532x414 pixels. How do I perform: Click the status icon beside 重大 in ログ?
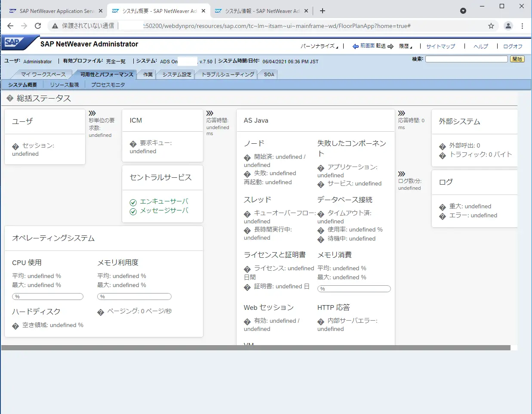click(443, 207)
